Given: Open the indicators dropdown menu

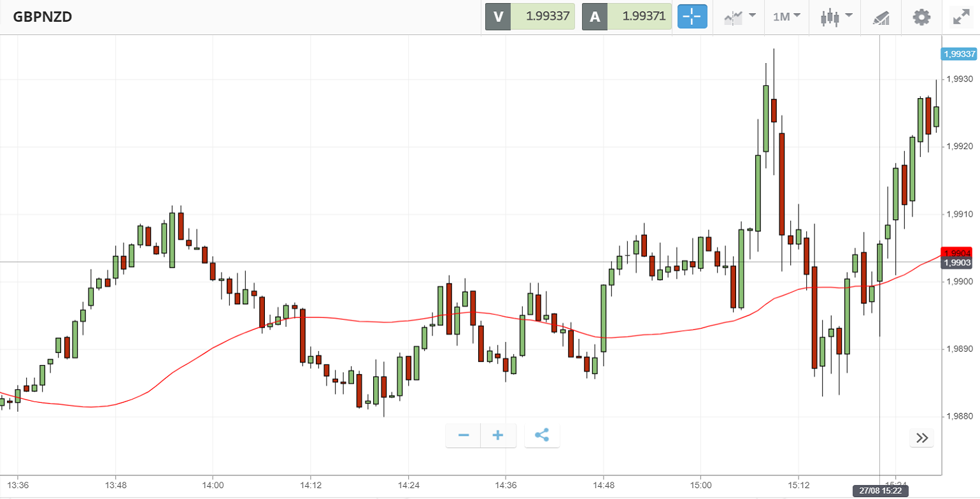Looking at the screenshot, I should [x=739, y=17].
